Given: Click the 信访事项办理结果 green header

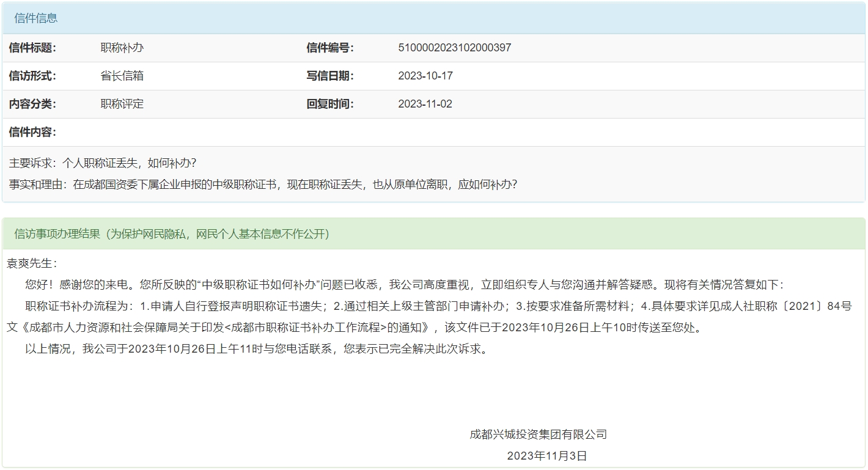Looking at the screenshot, I should [x=172, y=234].
